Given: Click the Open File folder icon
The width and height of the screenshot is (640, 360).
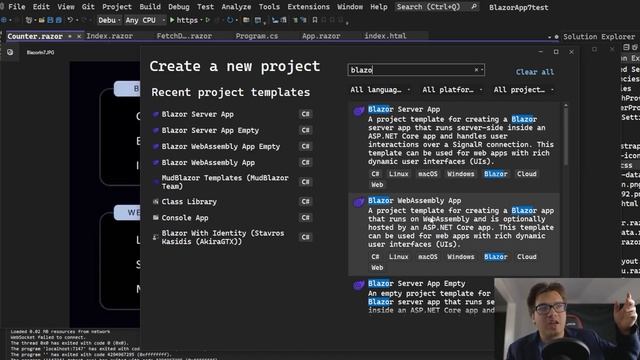Looking at the screenshot, I should tap(41, 20).
